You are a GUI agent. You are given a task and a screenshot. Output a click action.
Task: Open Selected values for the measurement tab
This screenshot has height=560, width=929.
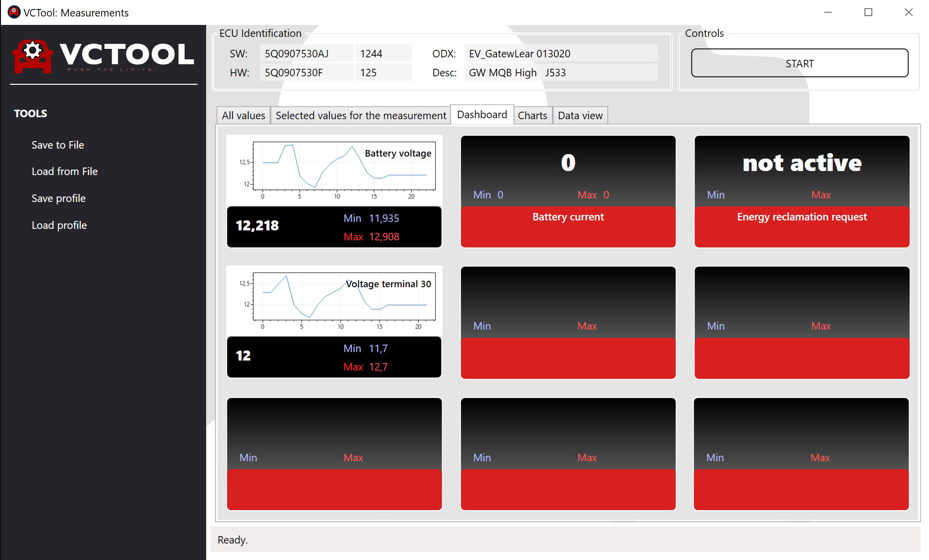pyautogui.click(x=360, y=116)
